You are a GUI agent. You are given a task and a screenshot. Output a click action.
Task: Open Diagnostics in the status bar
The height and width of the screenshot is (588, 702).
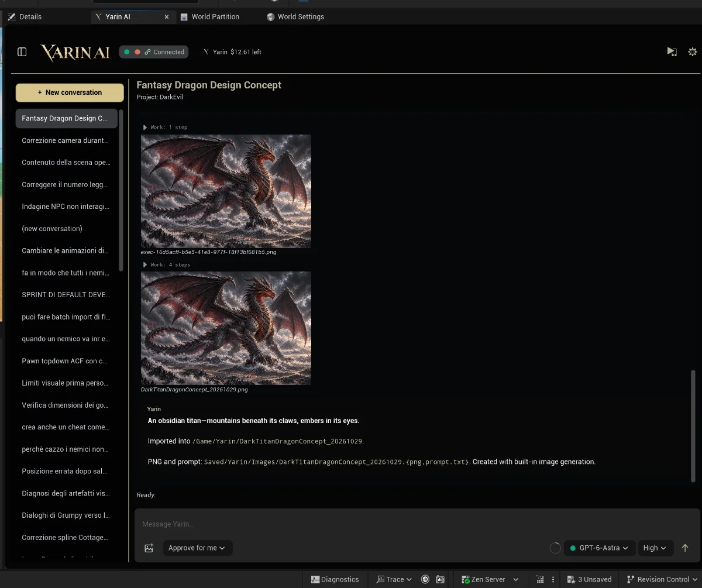tap(335, 579)
